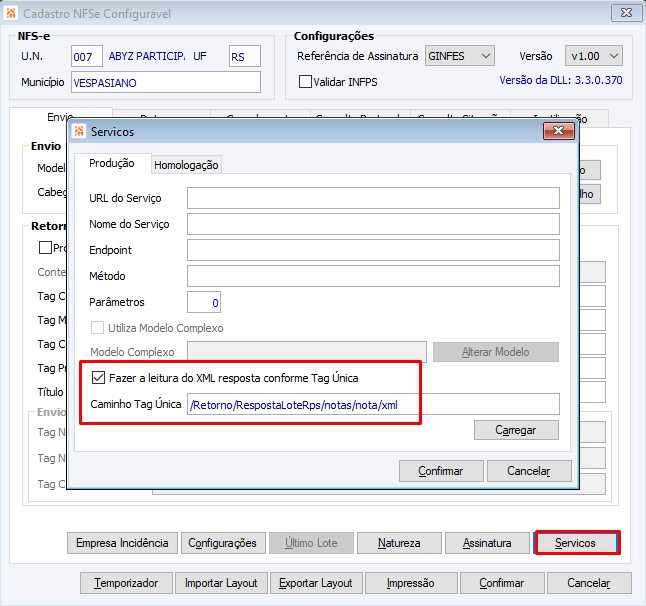Toggle Fazer a leitura do XML resposta checkbox
The image size is (646, 606).
pos(98,377)
